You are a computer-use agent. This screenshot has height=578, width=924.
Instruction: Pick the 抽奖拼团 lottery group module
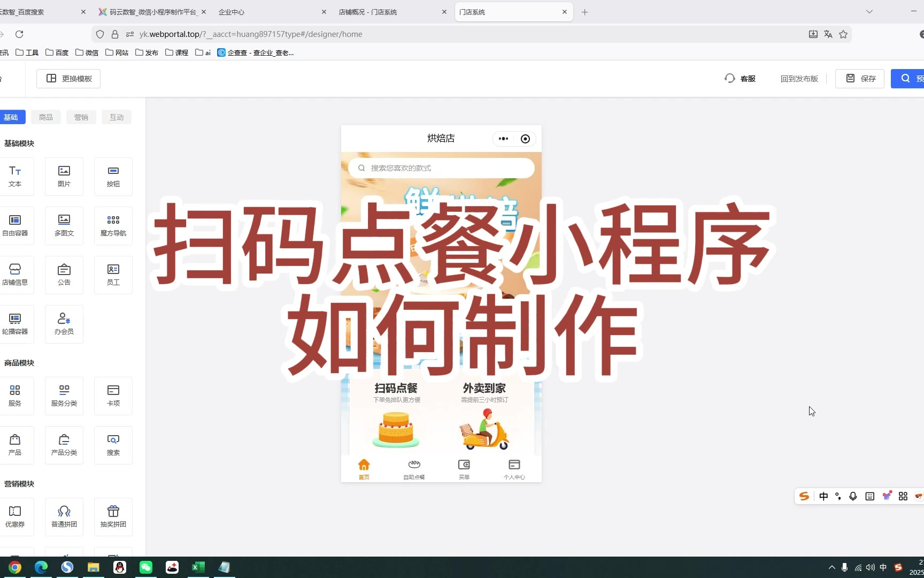pyautogui.click(x=113, y=516)
